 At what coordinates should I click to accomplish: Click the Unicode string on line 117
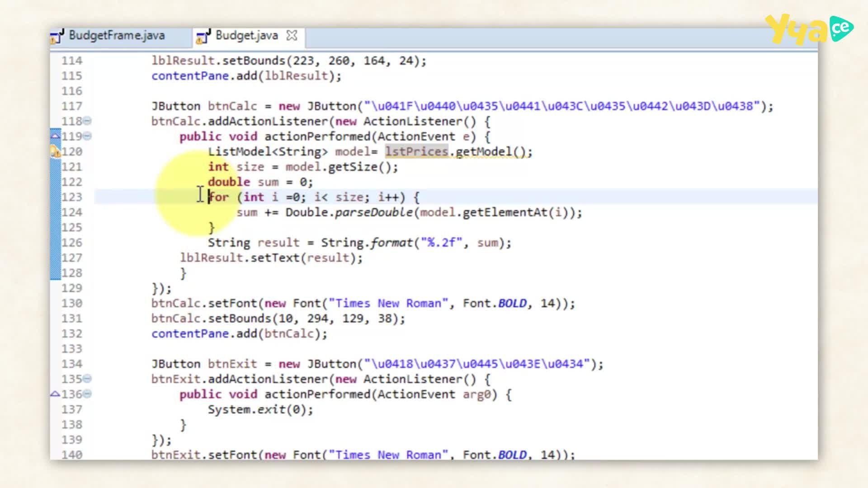(x=562, y=106)
